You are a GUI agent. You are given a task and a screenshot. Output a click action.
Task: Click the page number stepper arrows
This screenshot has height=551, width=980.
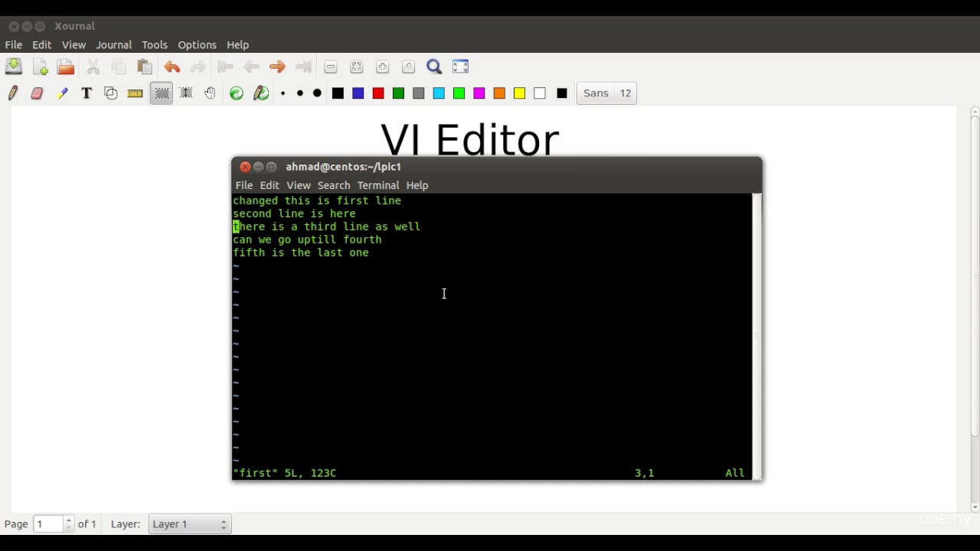[x=68, y=524]
